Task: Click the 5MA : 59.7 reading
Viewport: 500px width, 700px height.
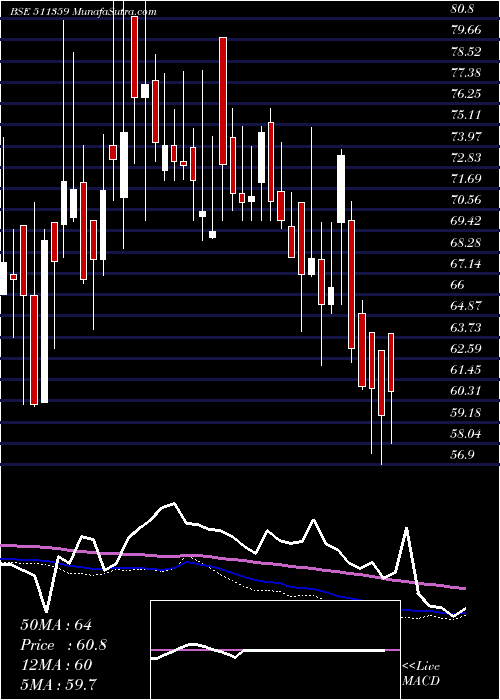Action: (x=59, y=684)
